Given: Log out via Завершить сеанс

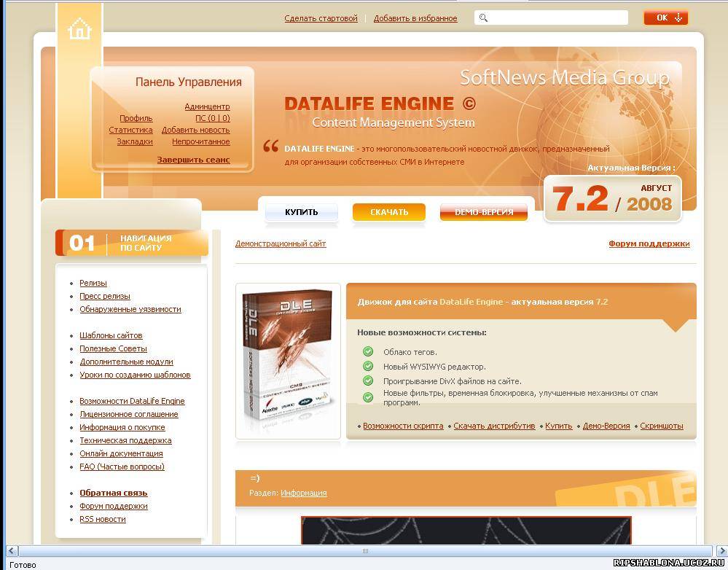Looking at the screenshot, I should (x=193, y=160).
